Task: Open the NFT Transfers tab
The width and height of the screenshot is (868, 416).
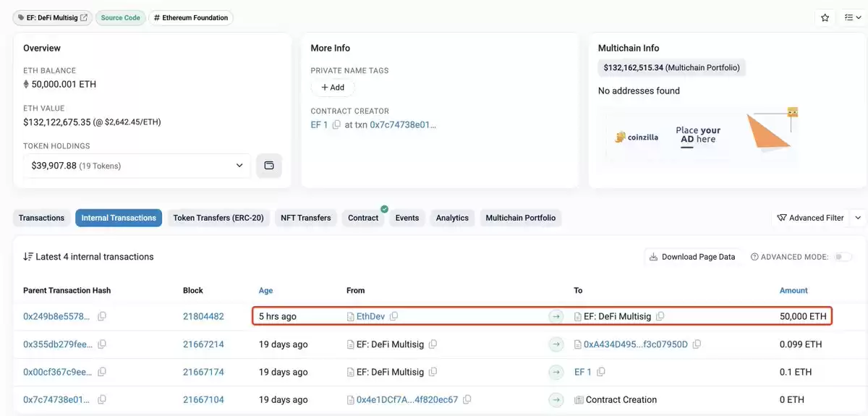Action: [306, 218]
